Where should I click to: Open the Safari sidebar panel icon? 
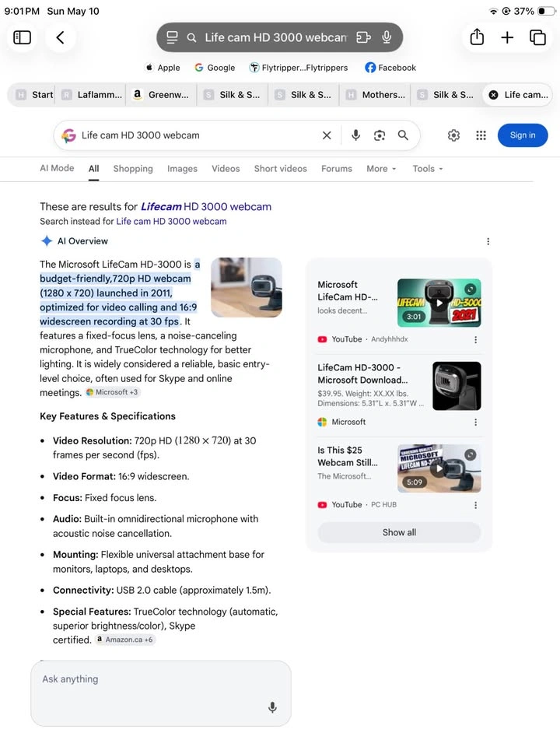pyautogui.click(x=22, y=37)
